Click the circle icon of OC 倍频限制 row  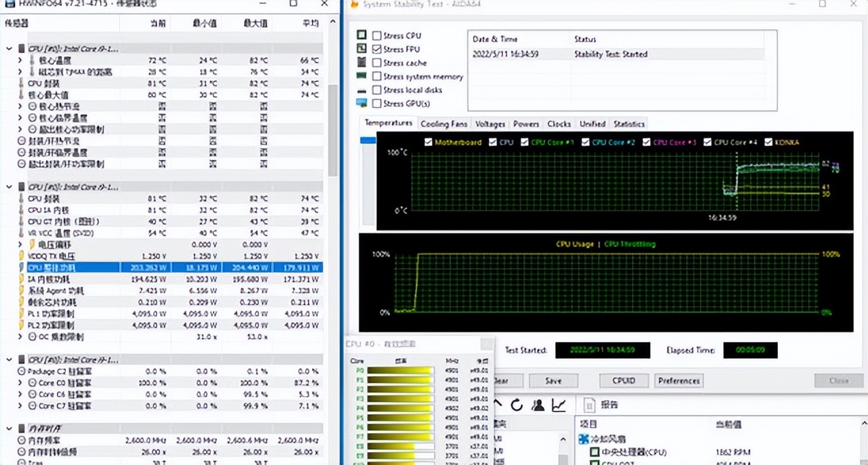click(x=33, y=337)
